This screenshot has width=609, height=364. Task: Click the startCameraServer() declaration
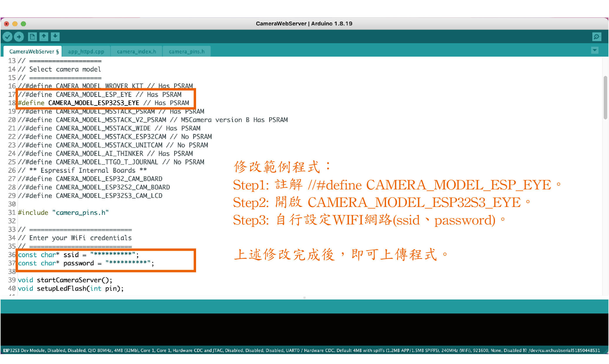pos(65,280)
